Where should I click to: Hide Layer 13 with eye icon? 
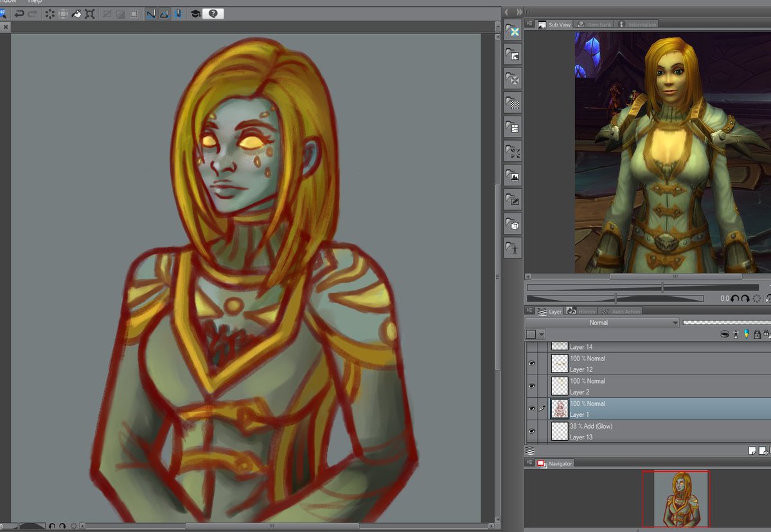tap(531, 431)
